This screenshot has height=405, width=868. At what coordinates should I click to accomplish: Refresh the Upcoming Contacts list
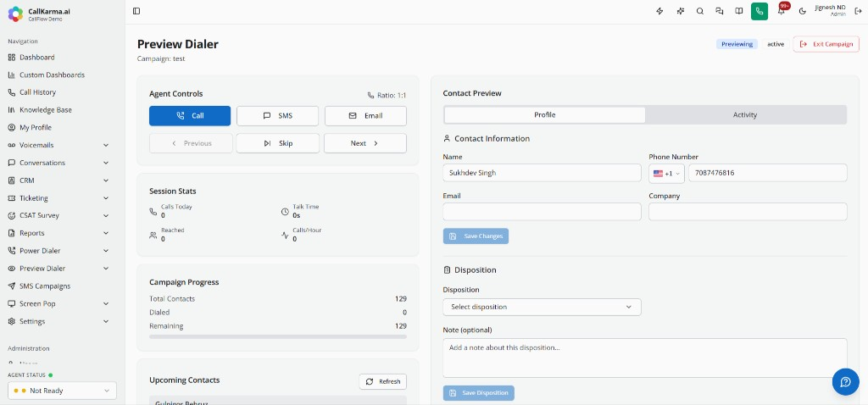383,382
